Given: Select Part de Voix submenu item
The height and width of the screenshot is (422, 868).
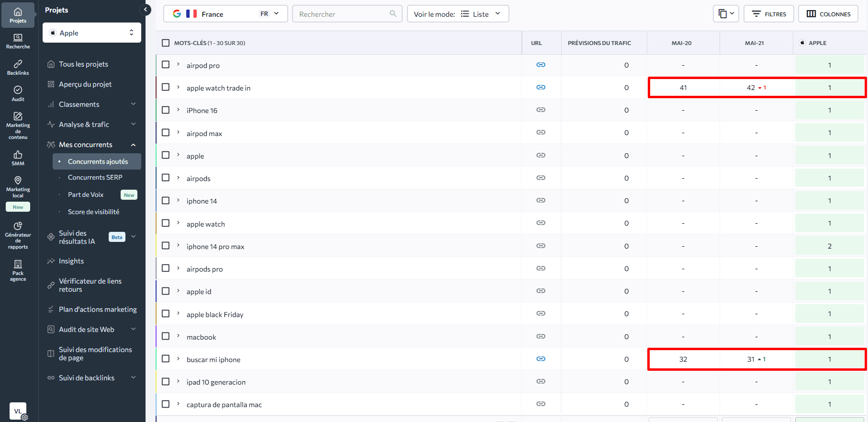Looking at the screenshot, I should pyautogui.click(x=86, y=194).
